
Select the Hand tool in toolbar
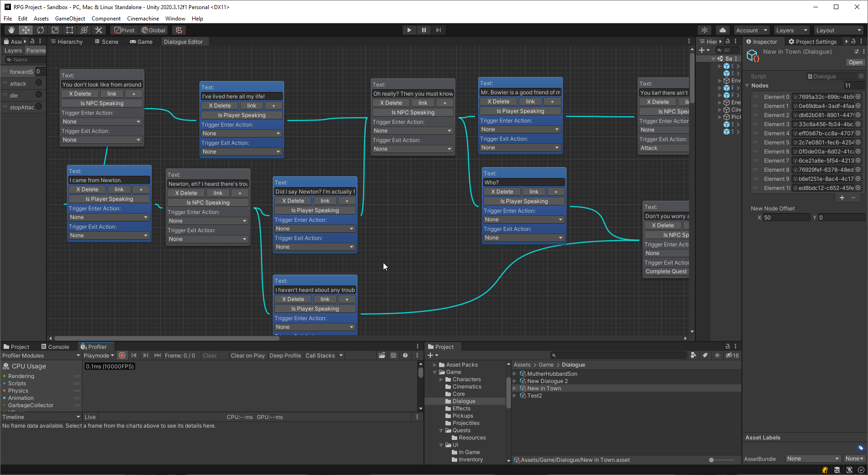pos(11,30)
